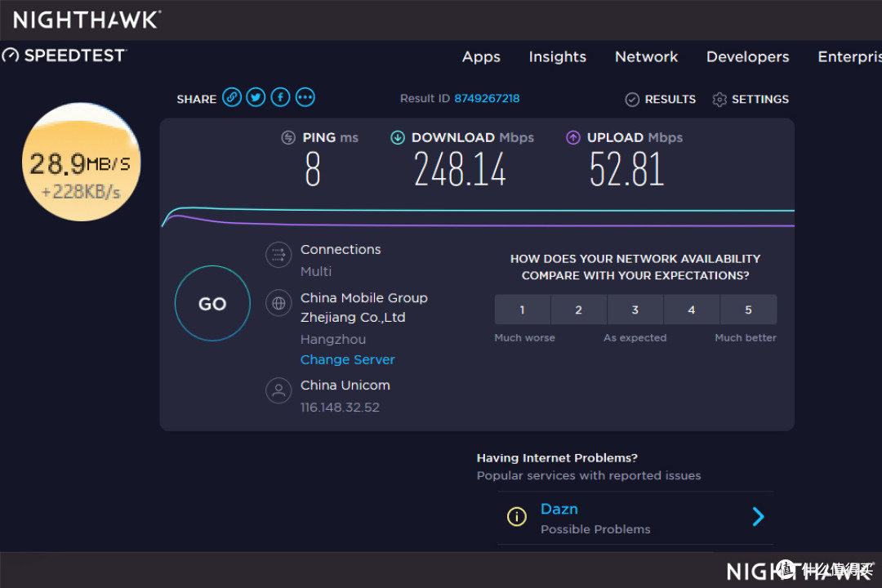Open the Change Server selection
The image size is (882, 588).
tap(347, 359)
